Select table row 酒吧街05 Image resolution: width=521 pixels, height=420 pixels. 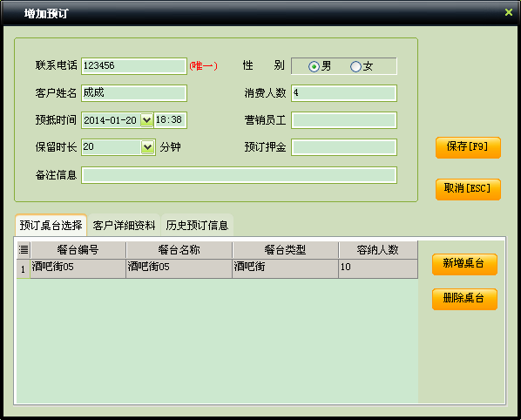click(217, 268)
